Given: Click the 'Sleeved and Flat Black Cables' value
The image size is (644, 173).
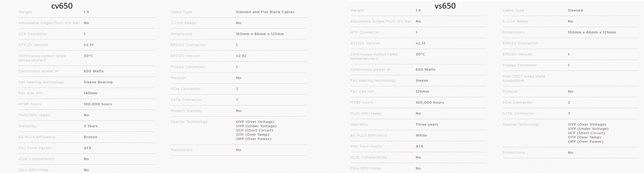Looking at the screenshot, I should [x=265, y=12].
